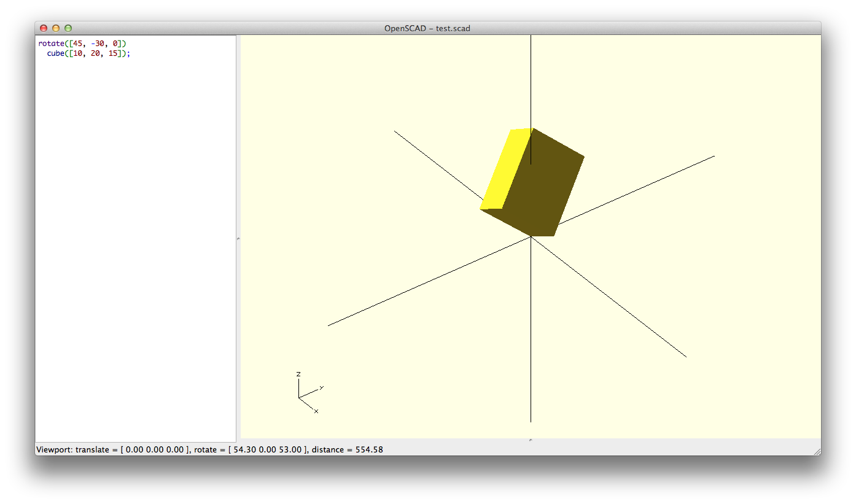Place cursor on the cube keyword
This screenshot has height=504, width=856.
pos(56,53)
